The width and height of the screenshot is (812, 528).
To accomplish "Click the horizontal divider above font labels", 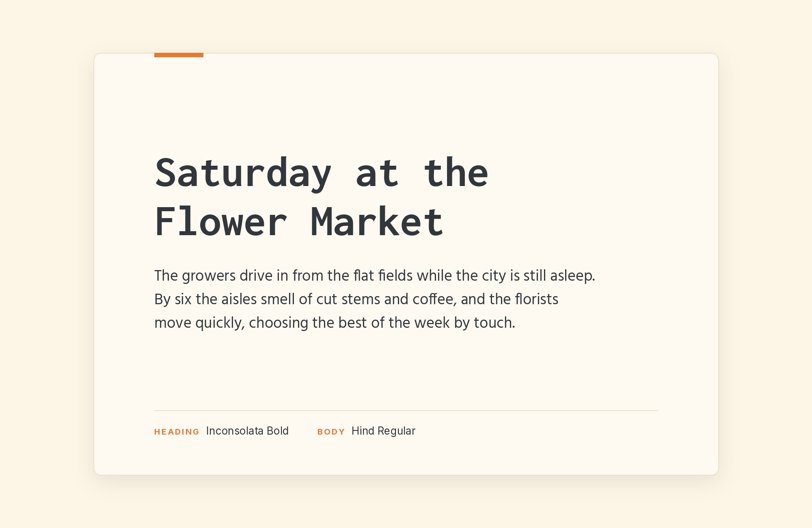I will point(406,411).
